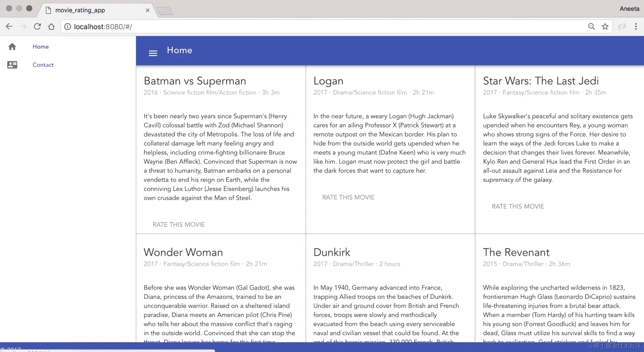Click the Wonder Woman description paragraph
The width and height of the screenshot is (644, 352).
pos(220,313)
